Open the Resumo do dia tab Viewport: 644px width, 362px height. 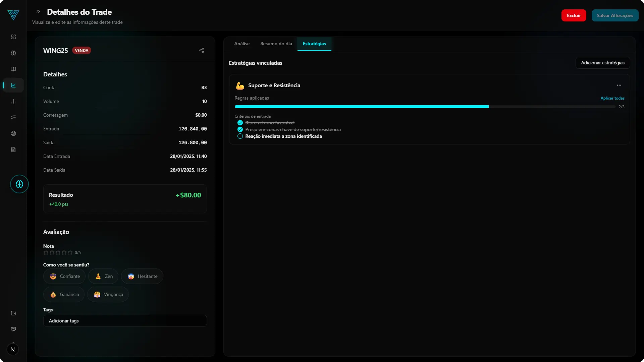[x=276, y=44]
